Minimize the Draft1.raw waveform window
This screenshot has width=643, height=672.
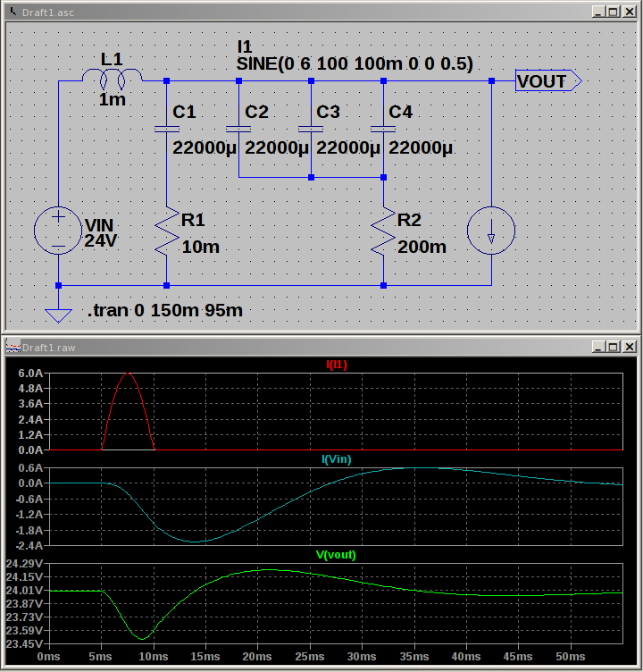click(x=598, y=347)
